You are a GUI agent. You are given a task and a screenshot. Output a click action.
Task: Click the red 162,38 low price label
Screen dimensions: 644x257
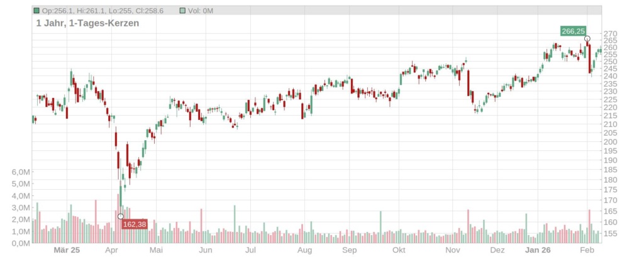coord(134,224)
